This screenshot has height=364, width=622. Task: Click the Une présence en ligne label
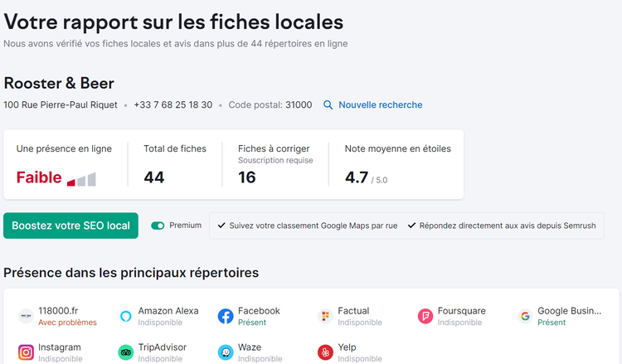64,148
